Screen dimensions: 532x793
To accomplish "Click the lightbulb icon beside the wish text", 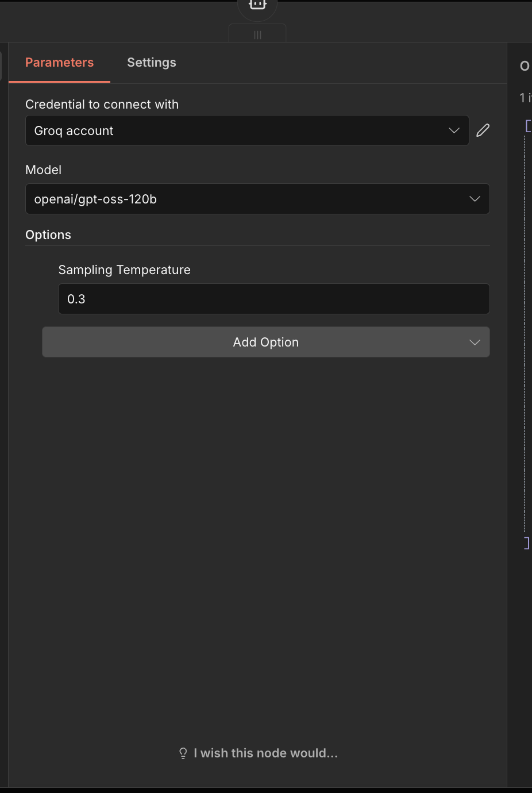I will pos(182,753).
